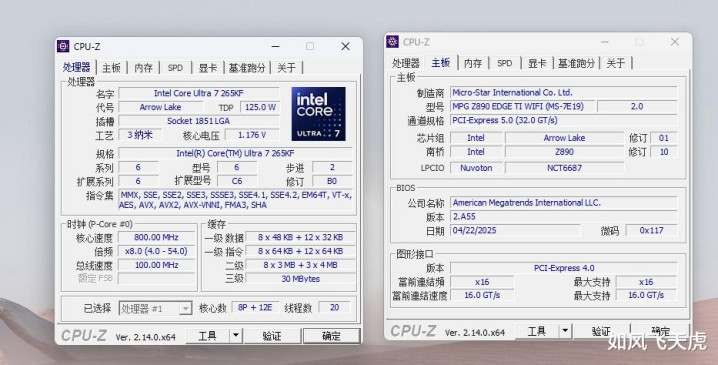The width and height of the screenshot is (718, 365).
Task: Click the name field Intel Core Ultra 7 265KF
Action: pyautogui.click(x=199, y=93)
